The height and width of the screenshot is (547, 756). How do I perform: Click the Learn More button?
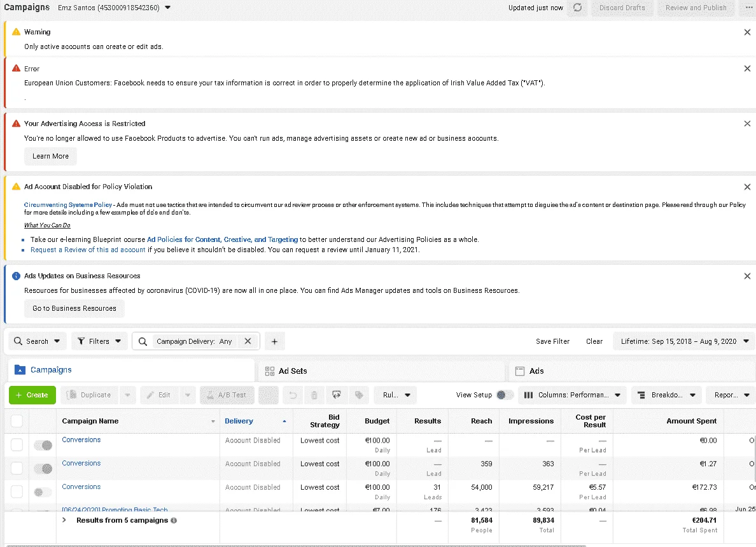51,156
